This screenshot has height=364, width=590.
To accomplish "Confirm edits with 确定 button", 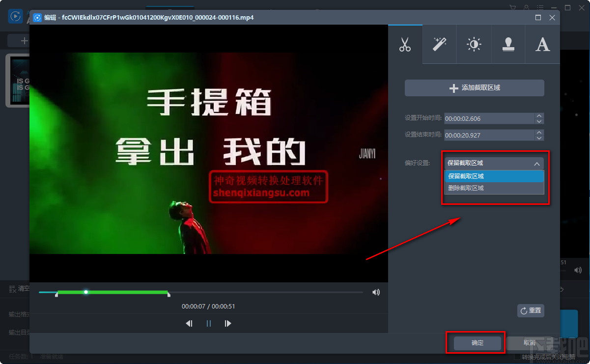I will 477,343.
